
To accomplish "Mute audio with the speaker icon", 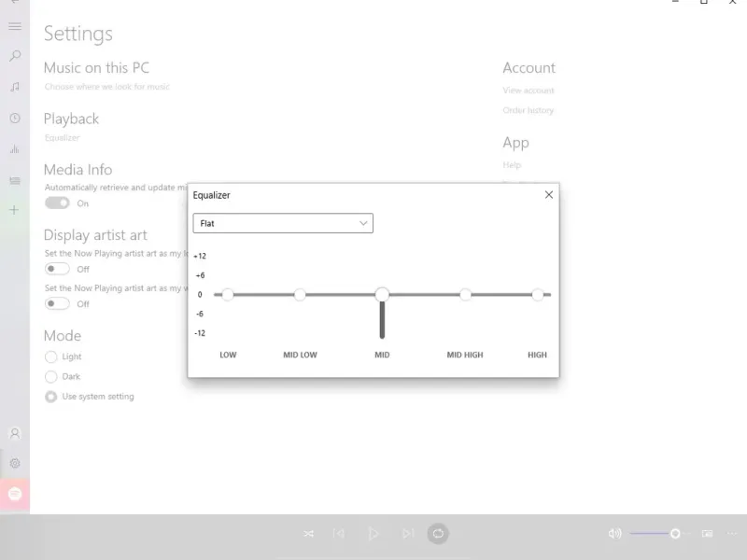I will tap(614, 533).
